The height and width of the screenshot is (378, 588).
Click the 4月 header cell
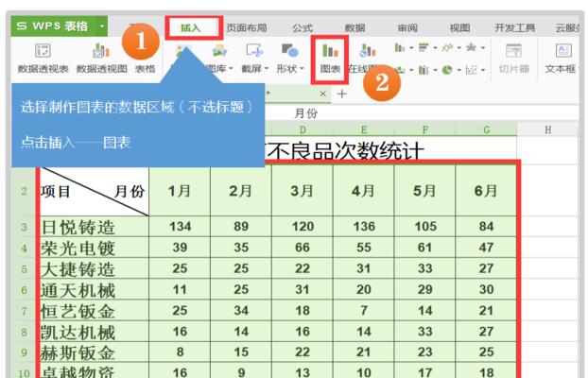364,191
